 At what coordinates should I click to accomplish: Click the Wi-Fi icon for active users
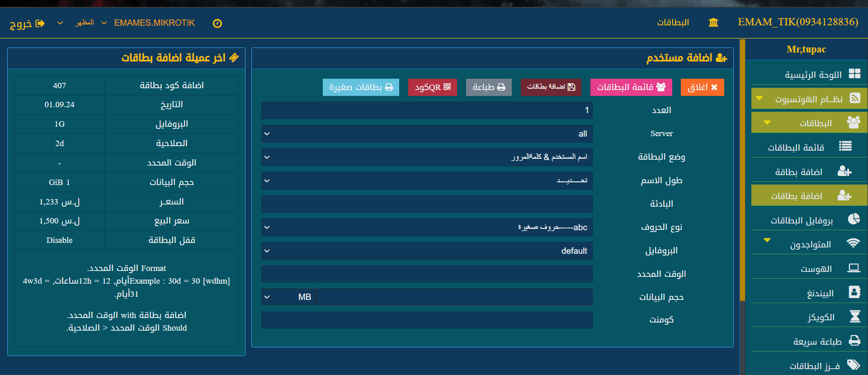point(853,244)
